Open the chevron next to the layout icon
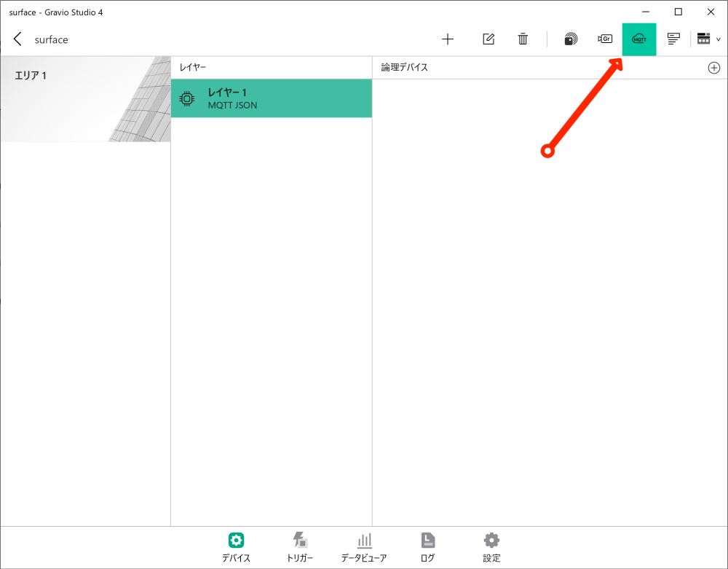Screen dimensions: 728x569 (x=718, y=39)
